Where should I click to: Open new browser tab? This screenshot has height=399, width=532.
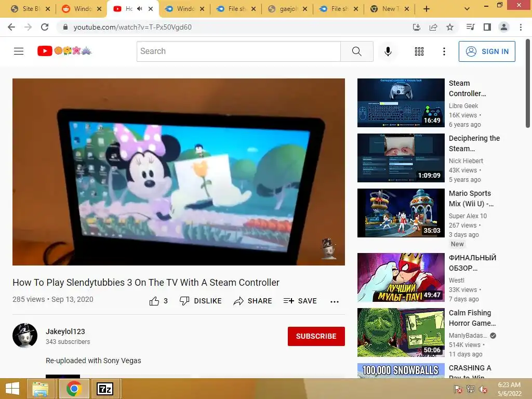point(427,9)
